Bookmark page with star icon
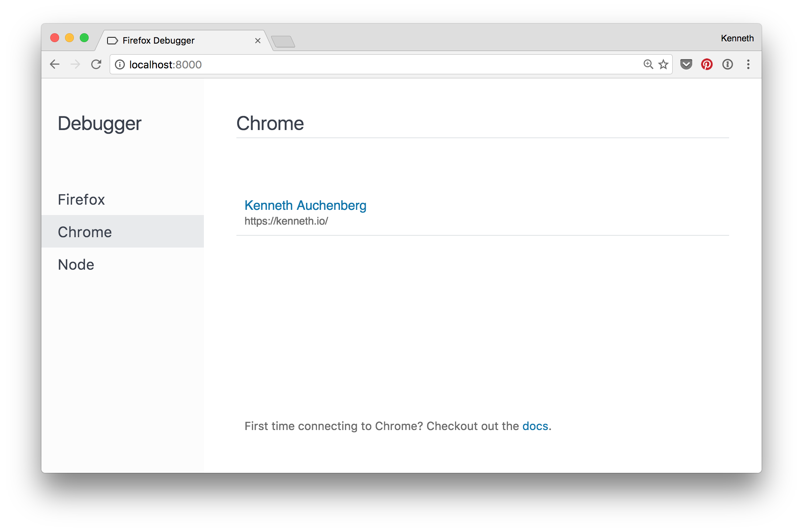The width and height of the screenshot is (803, 532). (663, 64)
